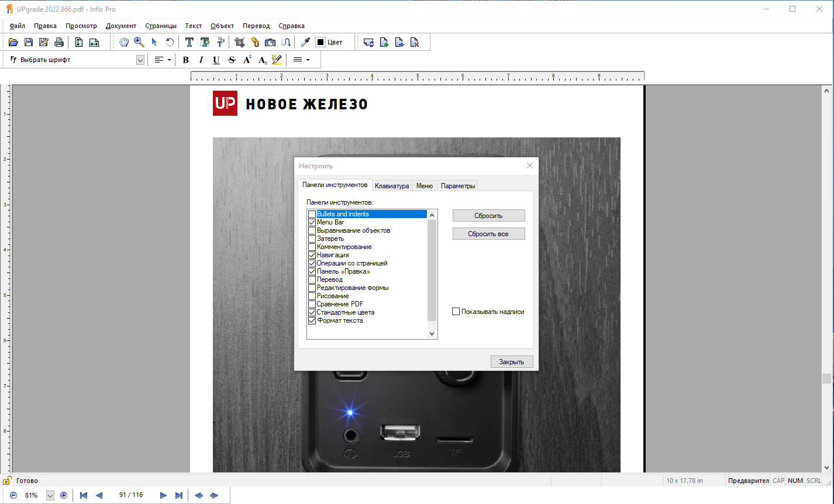Uncheck the Навигация toolbar checkbox
The width and height of the screenshot is (834, 504).
pos(312,255)
